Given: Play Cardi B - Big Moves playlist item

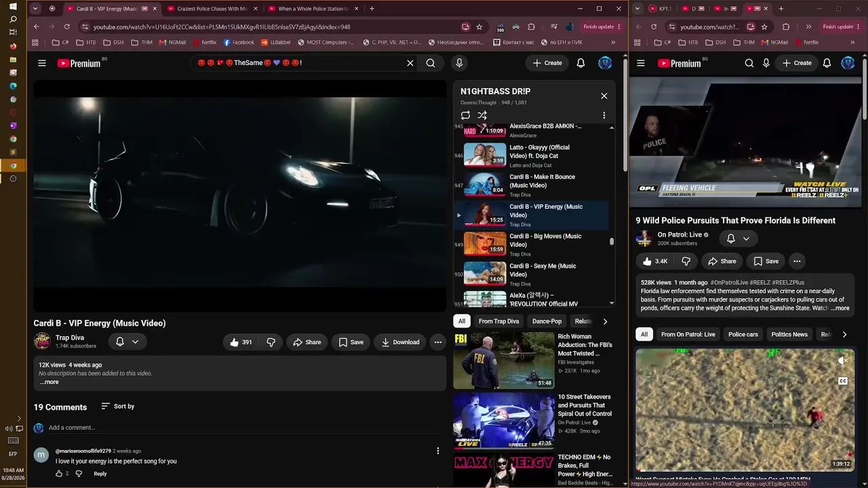Looking at the screenshot, I should tap(531, 244).
